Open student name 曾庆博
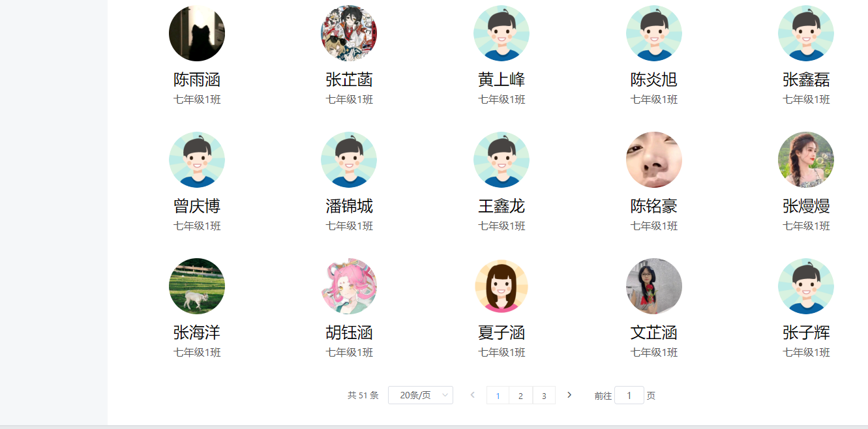This screenshot has width=868, height=429. tap(197, 206)
